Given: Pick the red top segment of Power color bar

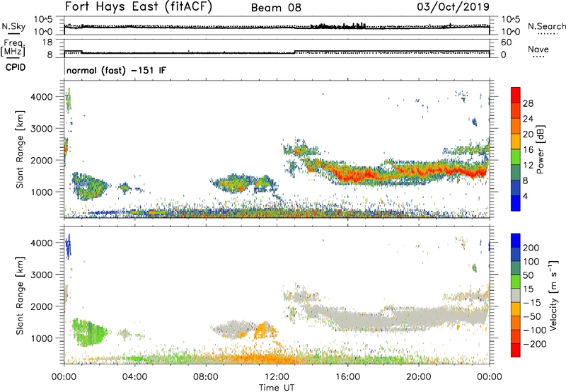Looking at the screenshot, I should [x=516, y=95].
